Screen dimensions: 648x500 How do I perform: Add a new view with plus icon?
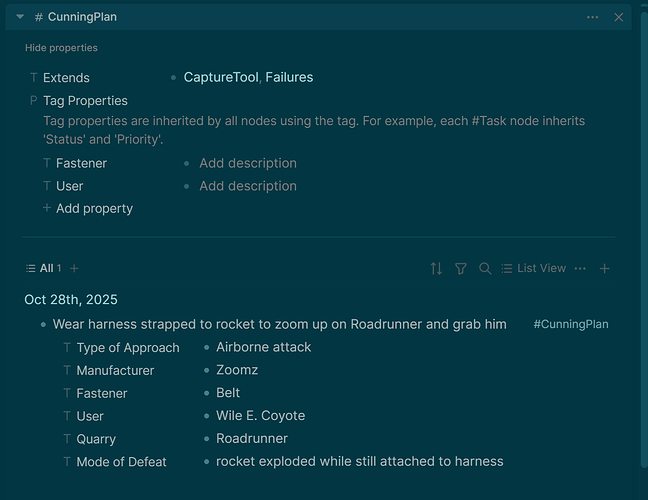coord(74,268)
